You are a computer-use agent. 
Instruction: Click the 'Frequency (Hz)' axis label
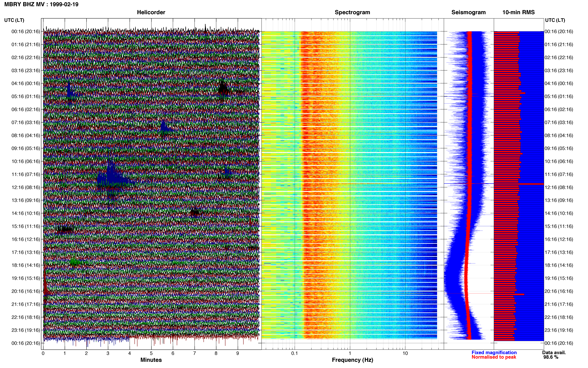pyautogui.click(x=352, y=360)
